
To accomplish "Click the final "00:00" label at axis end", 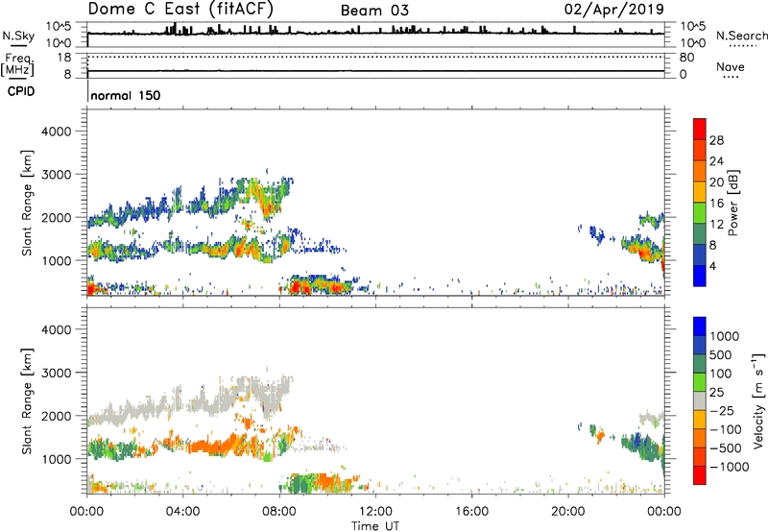I will pyautogui.click(x=663, y=512).
